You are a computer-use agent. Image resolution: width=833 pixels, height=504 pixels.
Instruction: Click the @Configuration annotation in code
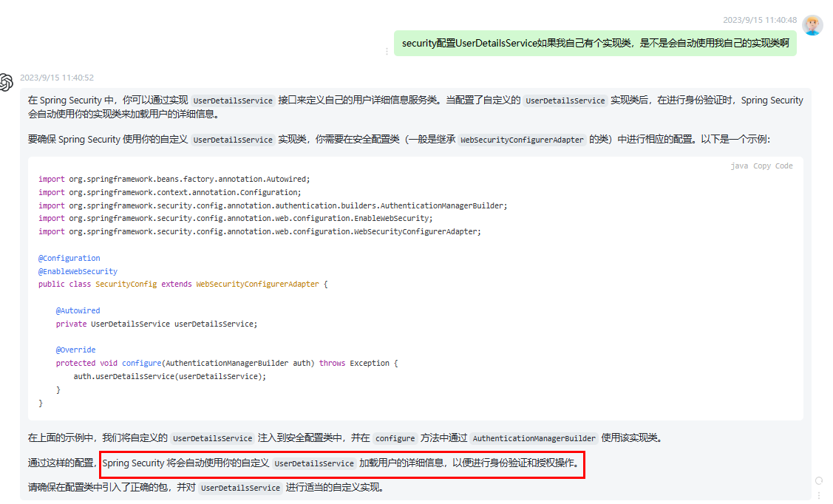(x=69, y=259)
